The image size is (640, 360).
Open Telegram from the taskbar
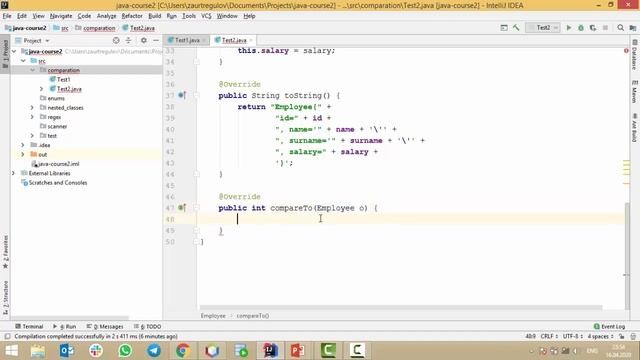tap(154, 350)
